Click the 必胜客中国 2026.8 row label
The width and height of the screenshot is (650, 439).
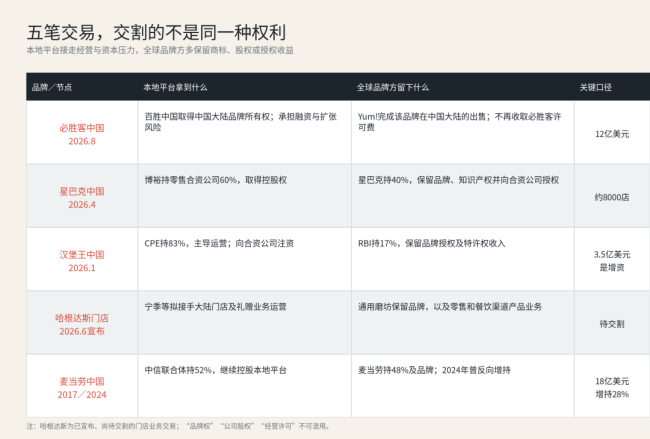(x=82, y=134)
